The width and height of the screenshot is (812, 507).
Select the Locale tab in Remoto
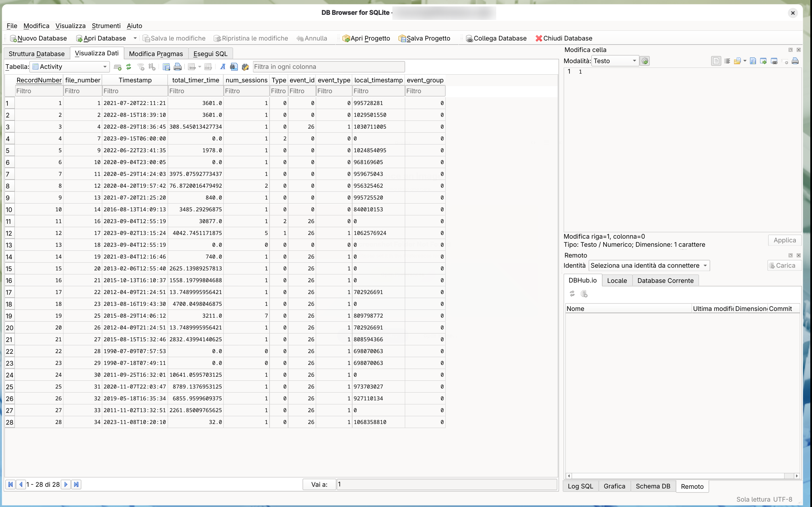click(x=617, y=281)
